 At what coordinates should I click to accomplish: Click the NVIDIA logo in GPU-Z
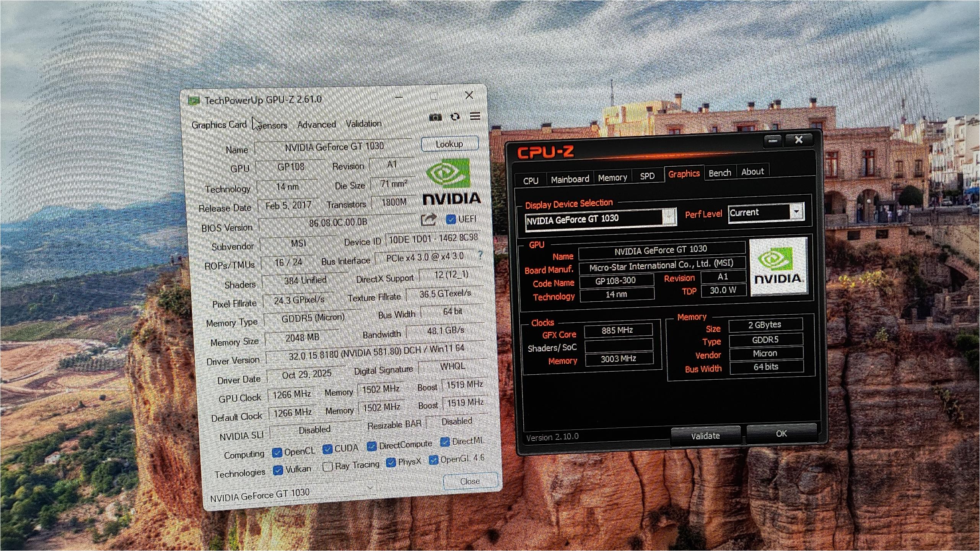coord(451,182)
